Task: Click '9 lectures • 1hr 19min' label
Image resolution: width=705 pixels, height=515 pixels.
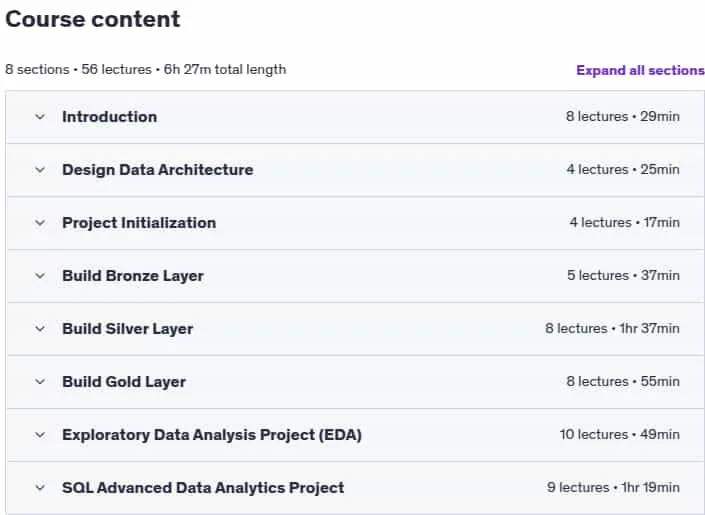Action: click(613, 488)
